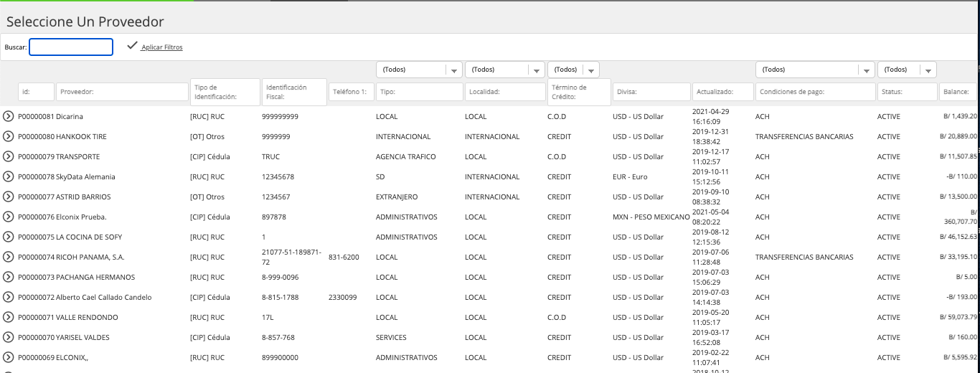Select the arrow icon for YARISEL VALDES
Image resolution: width=980 pixels, height=373 pixels.
point(8,337)
